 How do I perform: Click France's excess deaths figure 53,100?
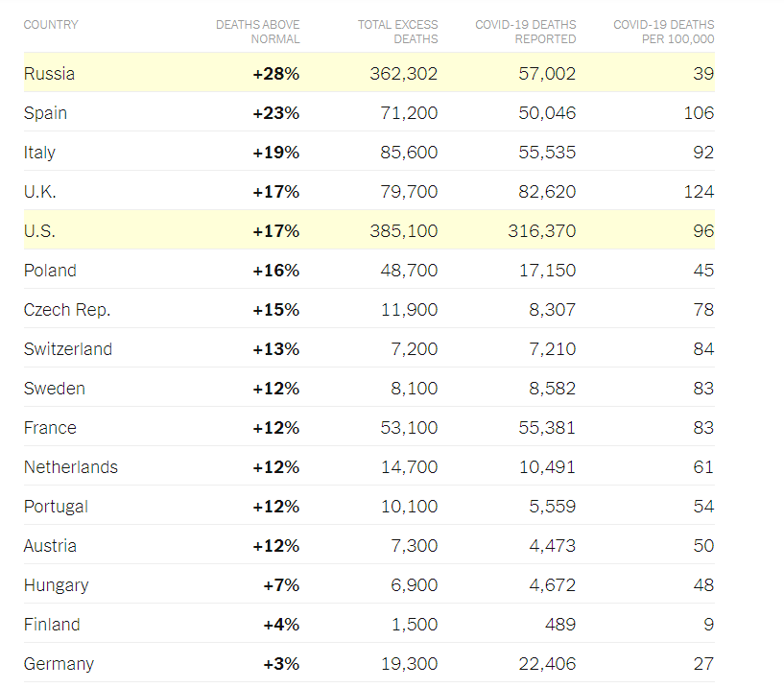coord(409,428)
